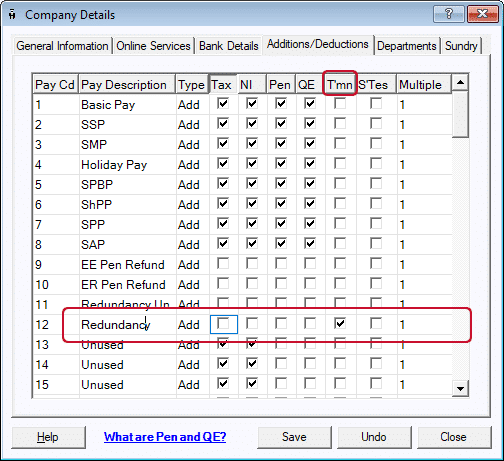
Task: Click the Pay Description column header
Action: click(x=127, y=85)
